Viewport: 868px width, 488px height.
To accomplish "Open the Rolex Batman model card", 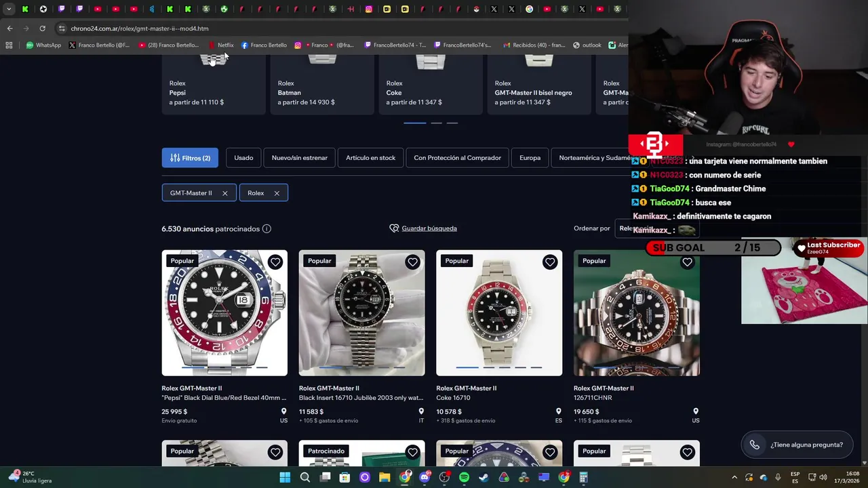I will point(322,84).
